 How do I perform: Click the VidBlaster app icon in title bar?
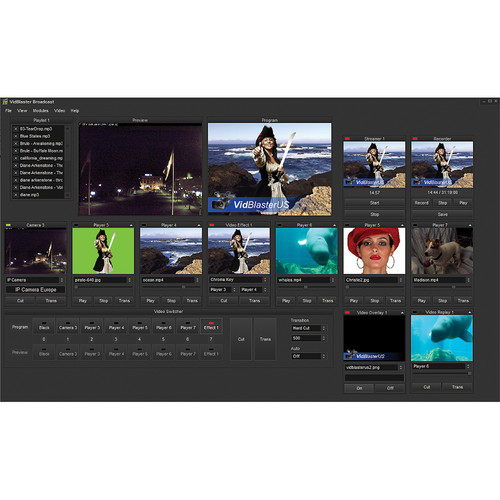click(x=5, y=102)
